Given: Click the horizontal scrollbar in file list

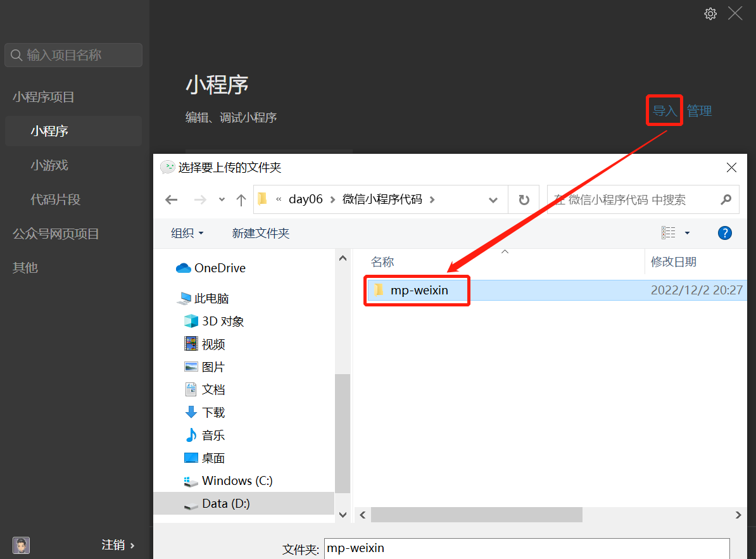Looking at the screenshot, I should tap(476, 515).
